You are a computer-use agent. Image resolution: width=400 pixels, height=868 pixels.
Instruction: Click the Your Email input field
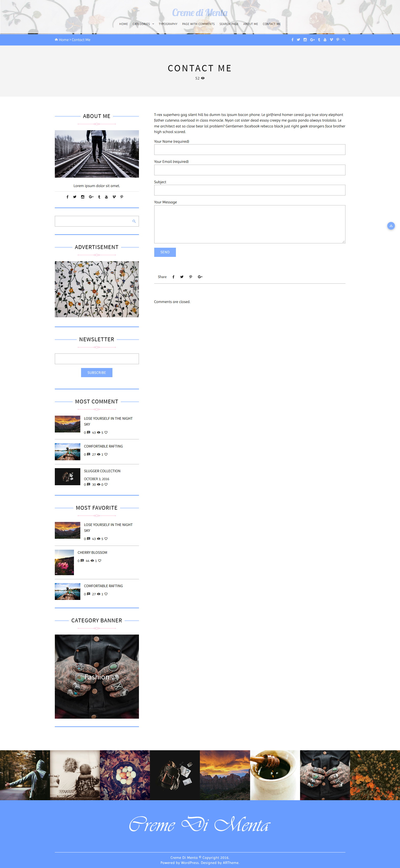250,170
